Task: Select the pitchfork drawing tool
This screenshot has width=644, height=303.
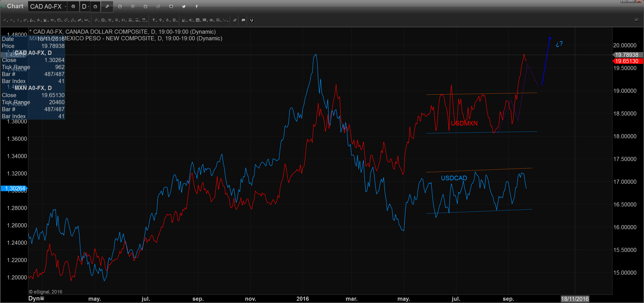Action: (39, 20)
